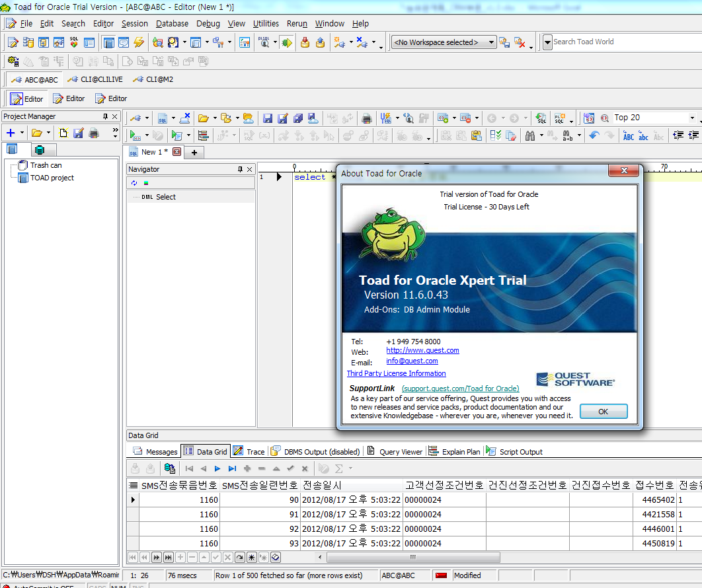
Task: Click the uppercase ABC conversion icon
Action: tap(629, 135)
